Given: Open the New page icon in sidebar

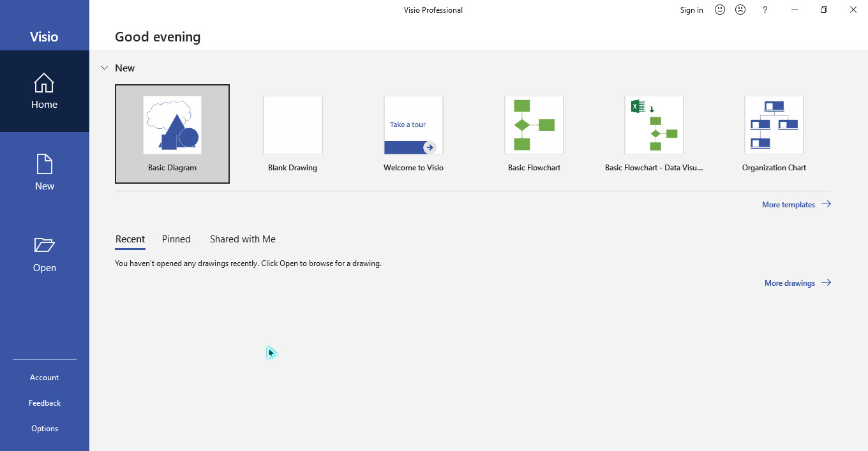Looking at the screenshot, I should point(44,165).
